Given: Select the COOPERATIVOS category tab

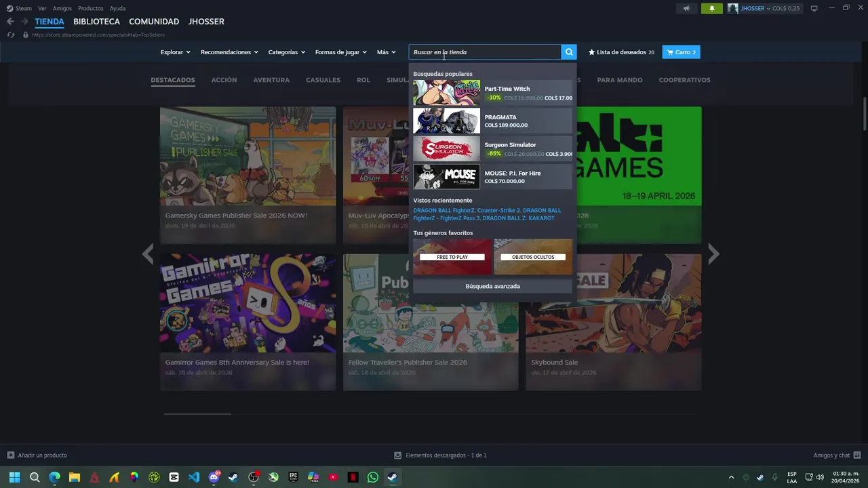Looking at the screenshot, I should point(684,80).
